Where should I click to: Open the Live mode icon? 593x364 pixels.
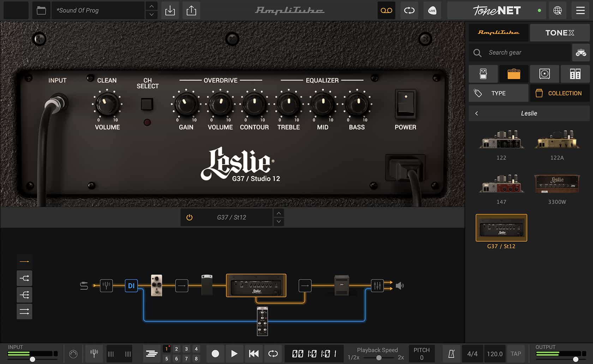tap(432, 11)
